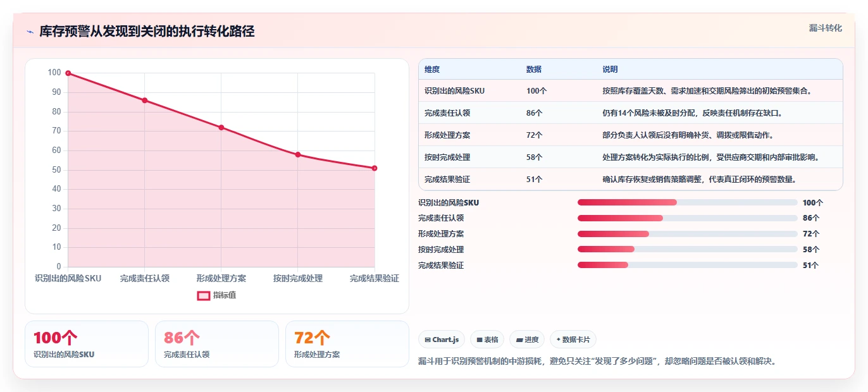The image size is (868, 392).
Task: Click the title 库存预警从发现到关闭的执行转化路径
Action: click(x=147, y=32)
